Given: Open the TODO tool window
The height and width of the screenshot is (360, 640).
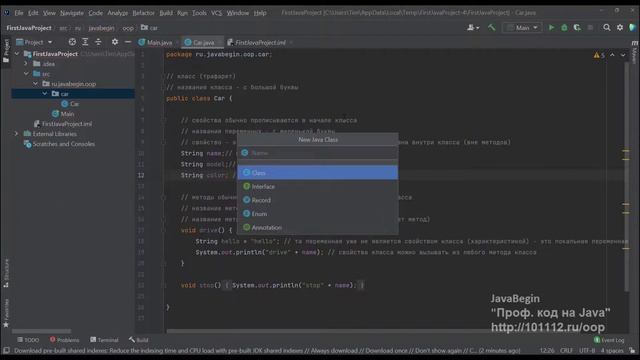Looking at the screenshot, I should point(28,340).
